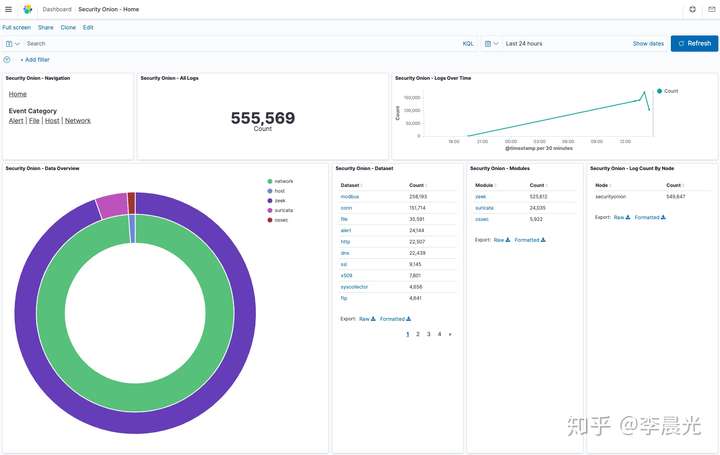Go to Dataset table page 3
The image size is (720, 455).
428,334
